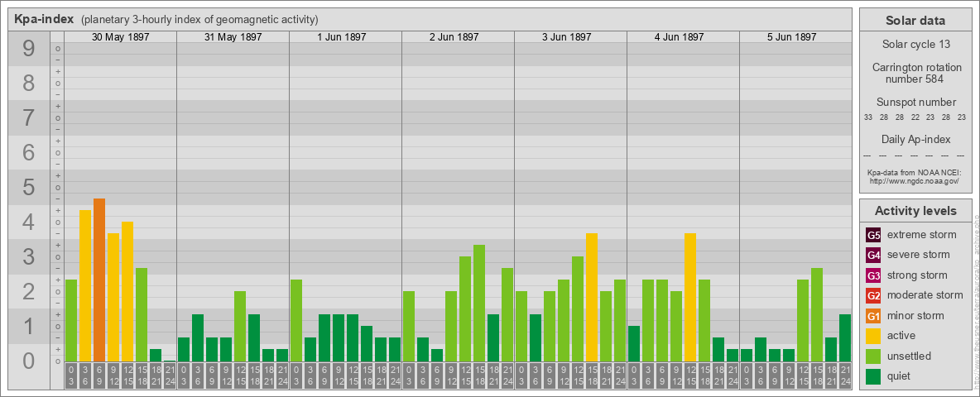Click the 0-3 hour bar on 1 Jun
Viewport: 980px width, 397px height.
coord(296,320)
